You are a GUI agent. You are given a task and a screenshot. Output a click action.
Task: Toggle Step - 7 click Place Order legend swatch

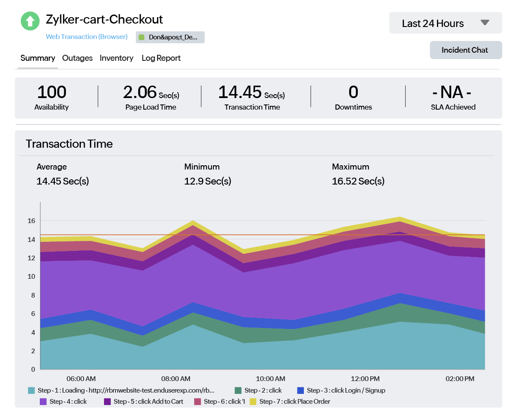[x=253, y=402]
